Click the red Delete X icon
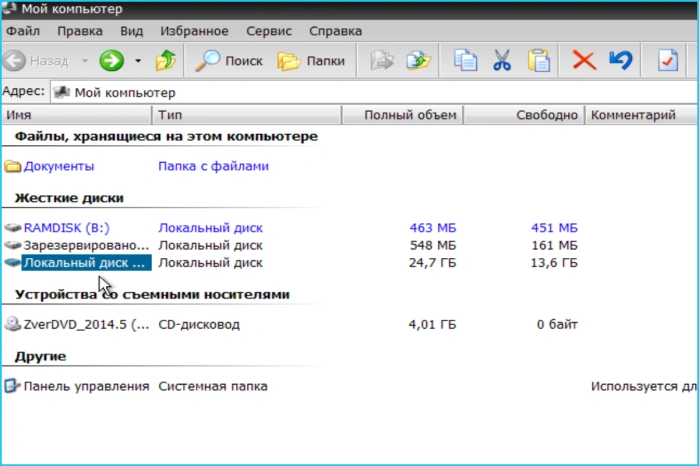Screen dimensions: 699x466 (584, 61)
